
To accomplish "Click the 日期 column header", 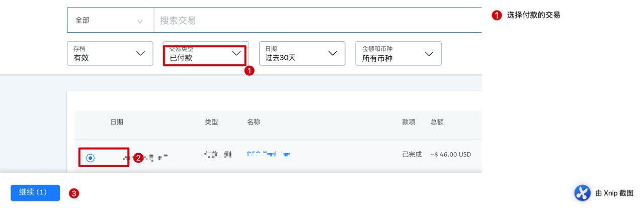I will point(117,122).
